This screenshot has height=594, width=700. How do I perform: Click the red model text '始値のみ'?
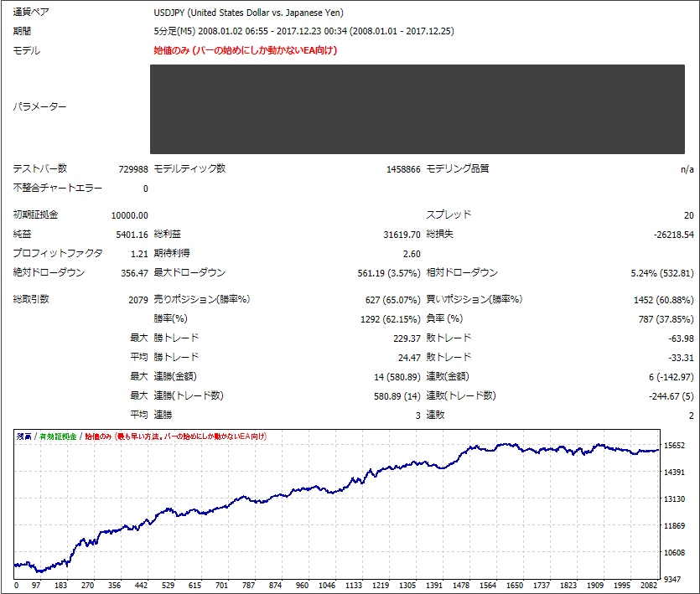coord(172,50)
